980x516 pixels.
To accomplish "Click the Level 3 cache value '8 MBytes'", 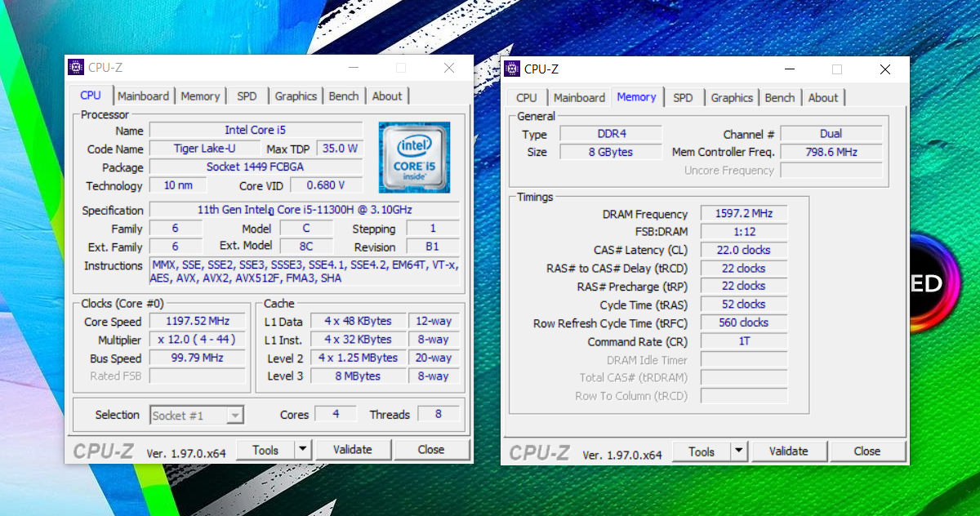I will point(358,376).
